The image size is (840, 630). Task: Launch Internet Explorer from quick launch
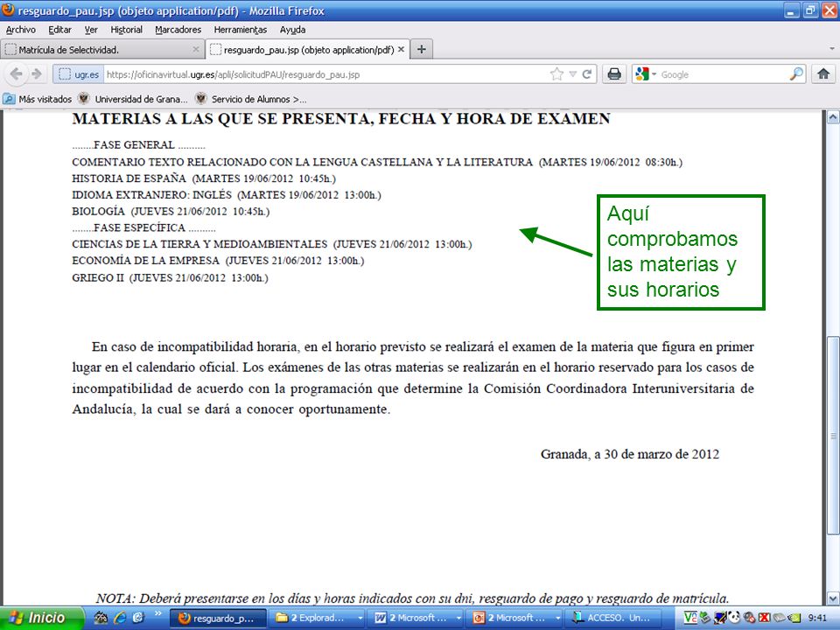click(120, 618)
